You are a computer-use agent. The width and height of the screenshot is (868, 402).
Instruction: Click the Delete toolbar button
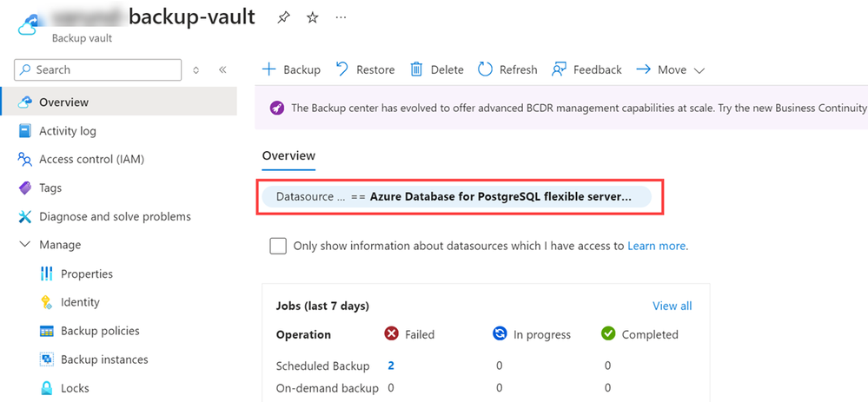coord(437,69)
